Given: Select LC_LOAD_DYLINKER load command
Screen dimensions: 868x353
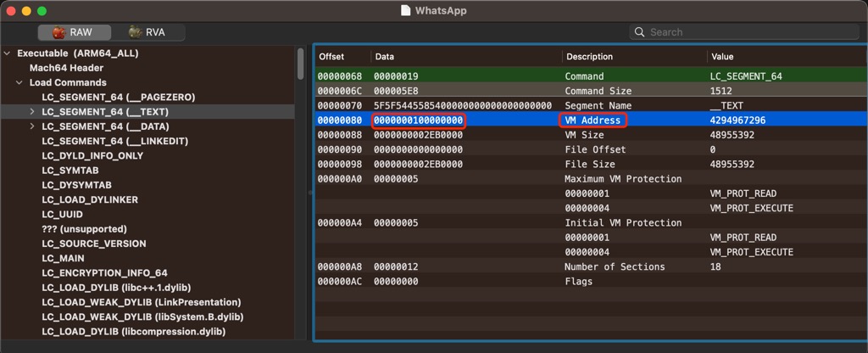Looking at the screenshot, I should [90, 199].
